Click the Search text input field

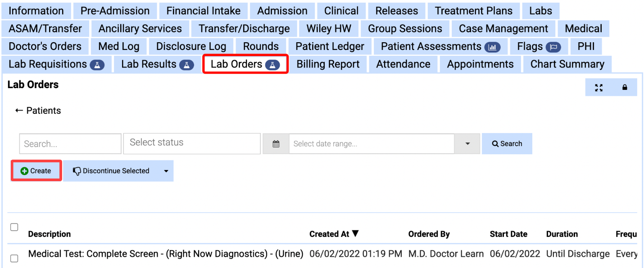point(70,144)
